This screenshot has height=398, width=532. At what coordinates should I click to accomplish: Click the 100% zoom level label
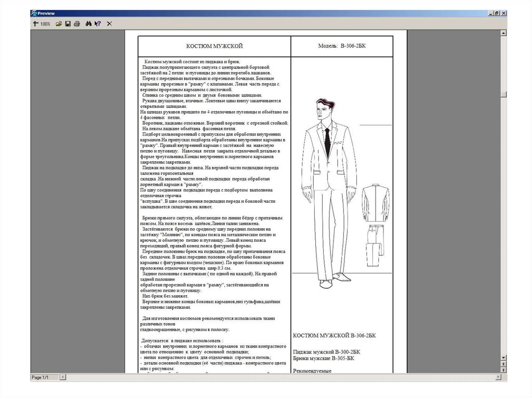[x=45, y=24]
